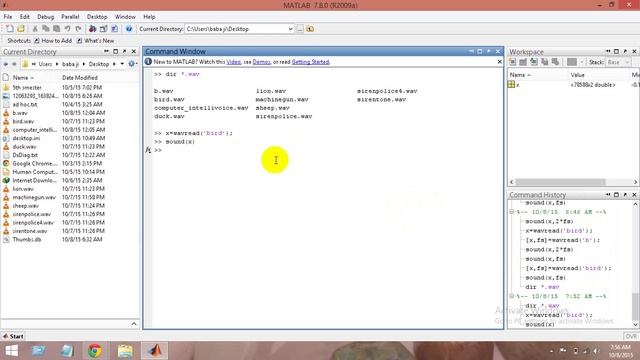Image resolution: width=640 pixels, height=360 pixels.
Task: Open the Current Directory path dropdown
Action: [x=290, y=29]
